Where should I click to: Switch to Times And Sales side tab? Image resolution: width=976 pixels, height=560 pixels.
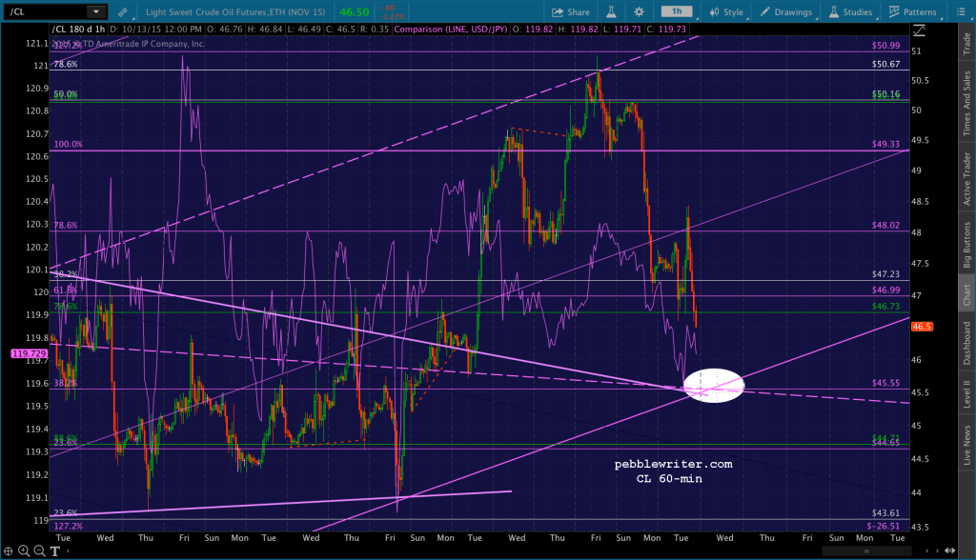point(966,103)
